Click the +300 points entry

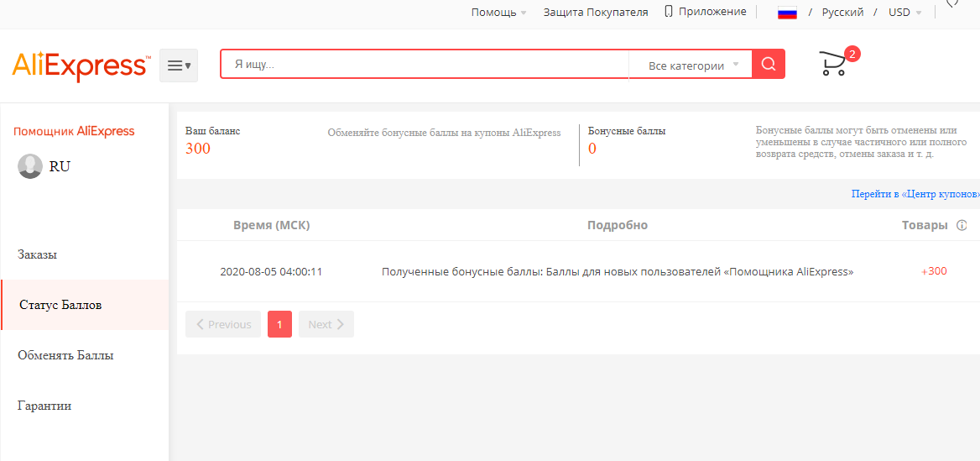[x=934, y=271]
